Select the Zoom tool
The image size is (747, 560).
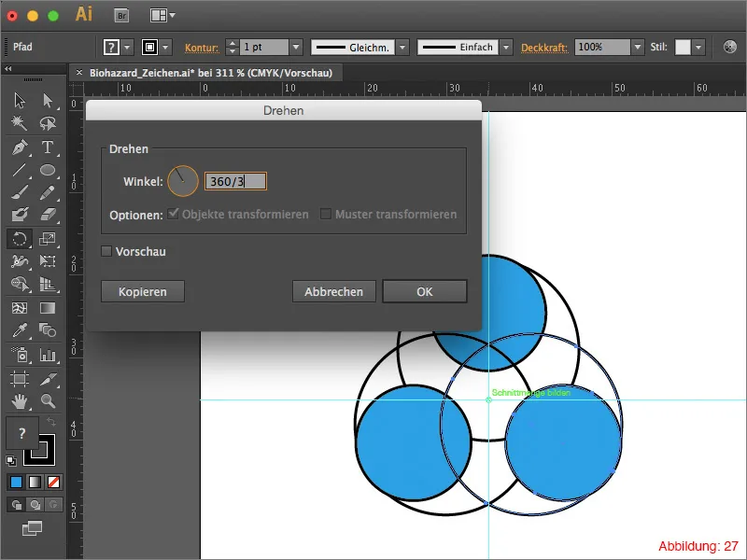pyautogui.click(x=48, y=401)
